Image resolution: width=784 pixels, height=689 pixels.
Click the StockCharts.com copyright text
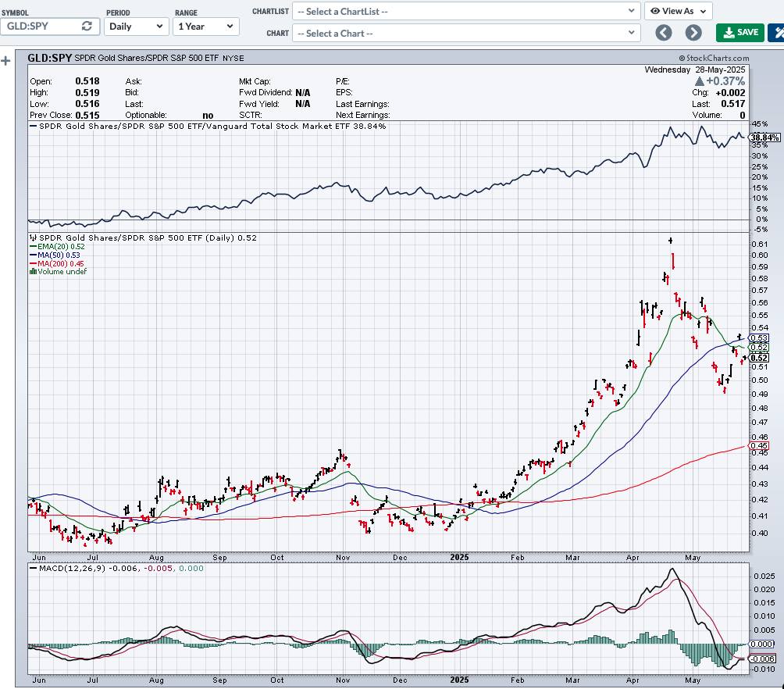714,58
